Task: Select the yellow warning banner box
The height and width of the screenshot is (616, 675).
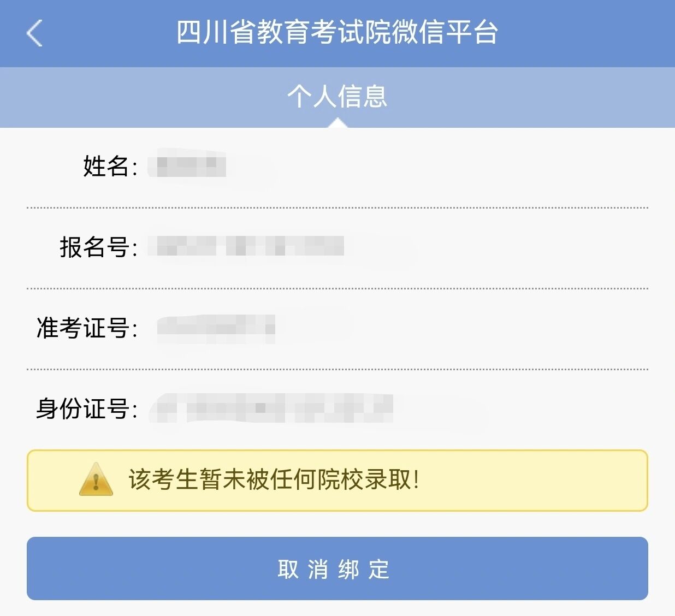Action: [x=337, y=482]
